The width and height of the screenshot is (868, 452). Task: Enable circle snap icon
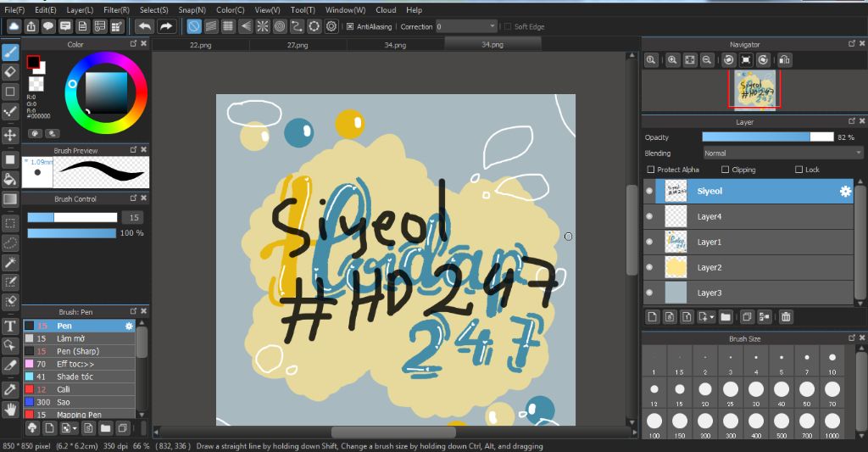pos(280,26)
